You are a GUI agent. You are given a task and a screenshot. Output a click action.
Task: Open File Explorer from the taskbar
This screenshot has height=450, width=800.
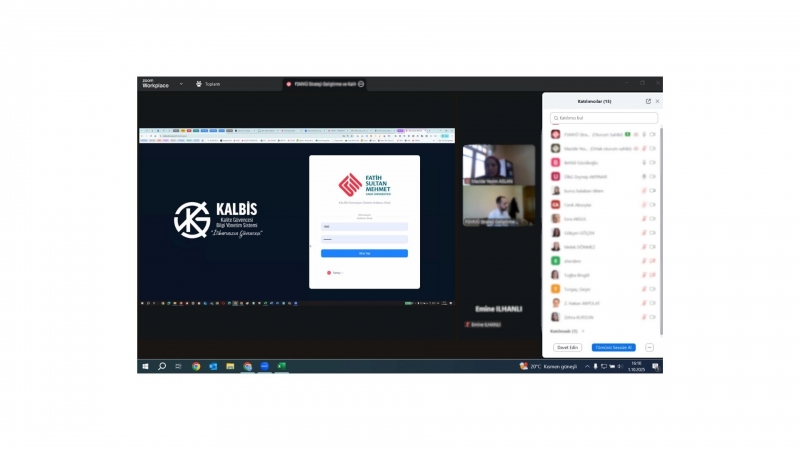click(x=230, y=366)
